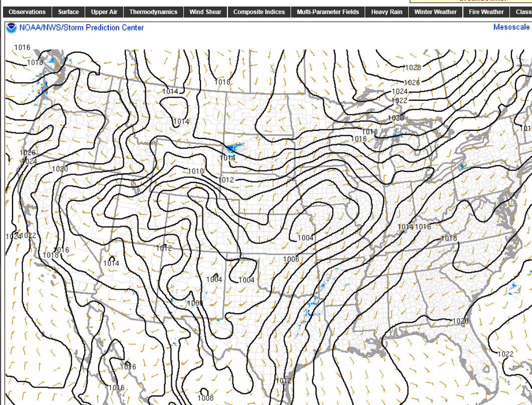This screenshot has height=405, width=532.
Task: Click the NOAA/NWS/Storm Prediction Center title
Action: pos(81,28)
